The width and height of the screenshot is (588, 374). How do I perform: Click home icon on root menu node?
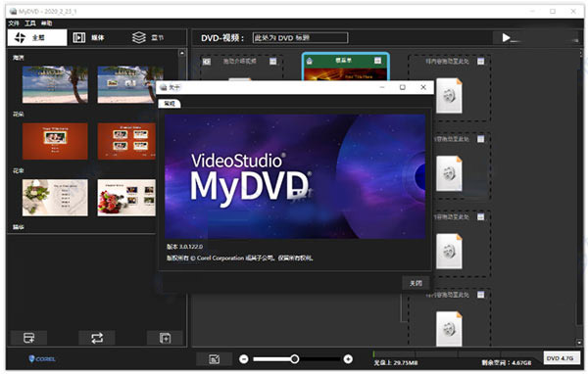pyautogui.click(x=310, y=61)
